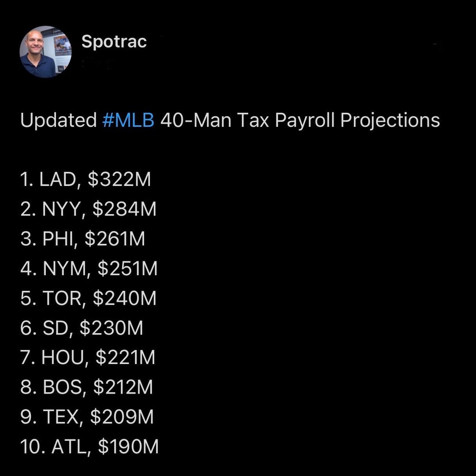Select the $284M payroll figure
This screenshot has height=476, width=476.
pos(124,209)
